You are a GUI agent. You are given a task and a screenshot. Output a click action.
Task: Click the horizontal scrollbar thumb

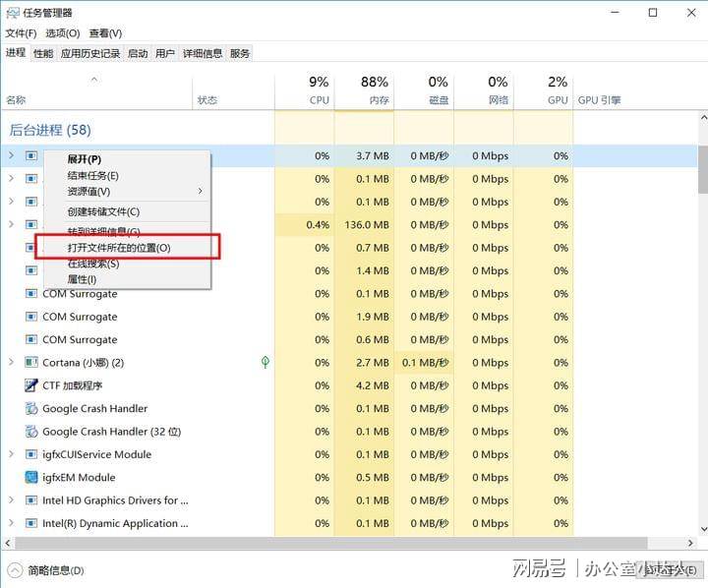pos(331,543)
